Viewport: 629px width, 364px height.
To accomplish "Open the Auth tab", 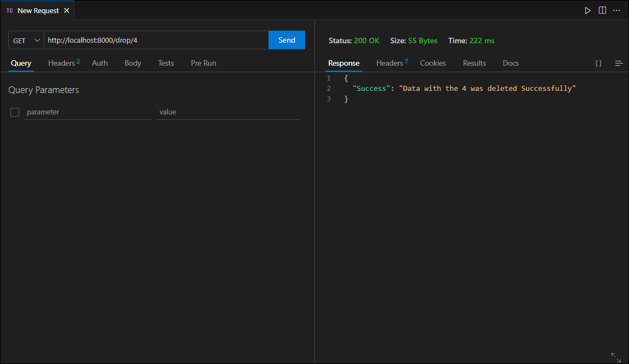I will (x=100, y=63).
